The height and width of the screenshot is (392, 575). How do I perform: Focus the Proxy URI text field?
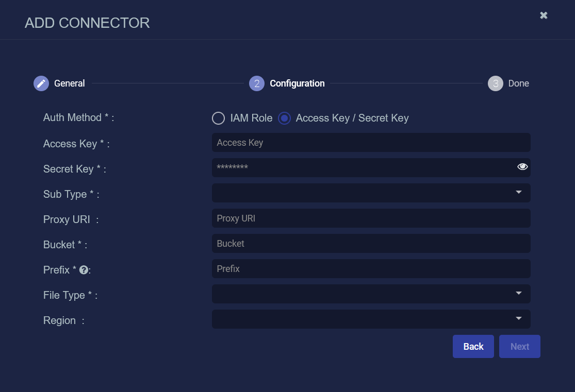click(371, 218)
